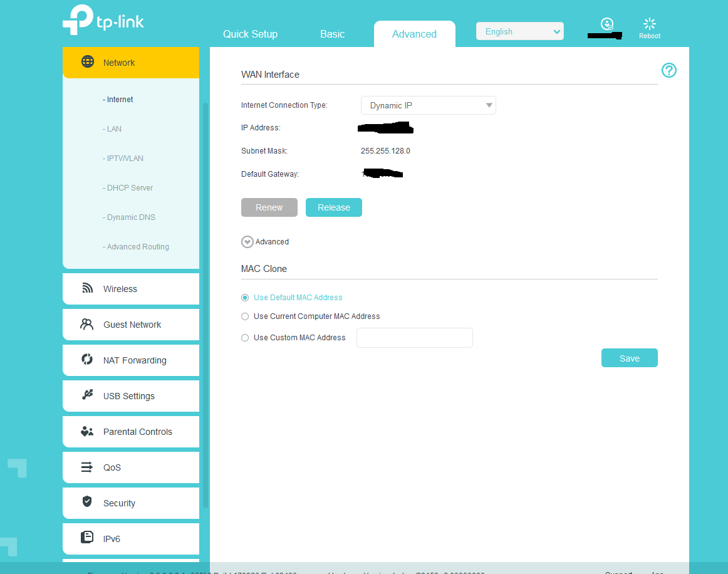This screenshot has width=728, height=574.
Task: Open Internet Connection Type dropdown
Action: (428, 105)
